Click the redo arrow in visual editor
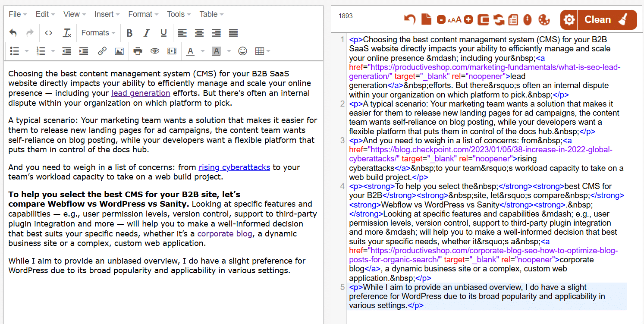This screenshot has height=324, width=644. pyautogui.click(x=30, y=33)
